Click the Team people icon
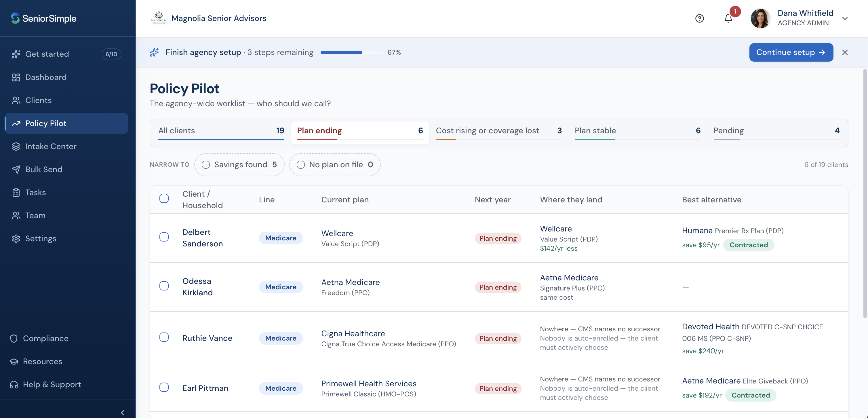The image size is (868, 418). [x=16, y=215]
